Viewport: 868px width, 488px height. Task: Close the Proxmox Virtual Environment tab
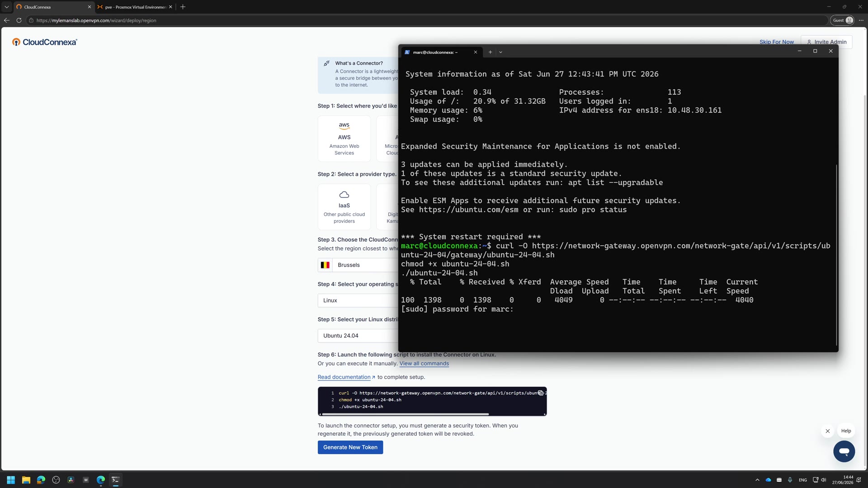(170, 7)
